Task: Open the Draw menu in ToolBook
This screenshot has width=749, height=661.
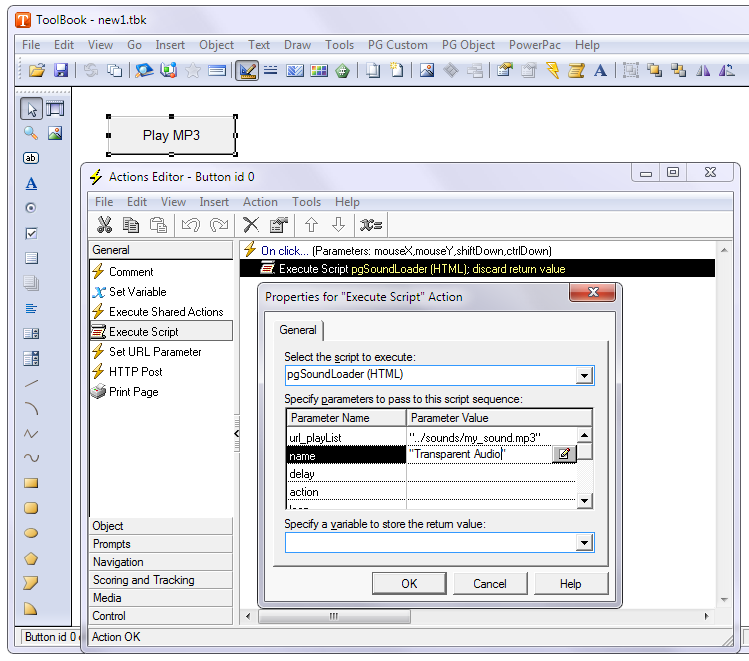Action: [297, 45]
